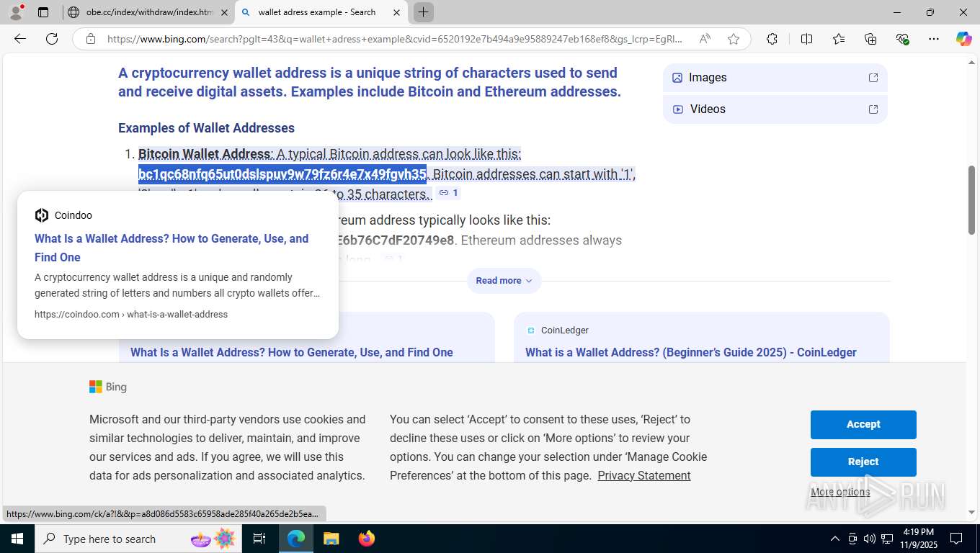
Task: Open the Favorites list icon
Action: (839, 39)
